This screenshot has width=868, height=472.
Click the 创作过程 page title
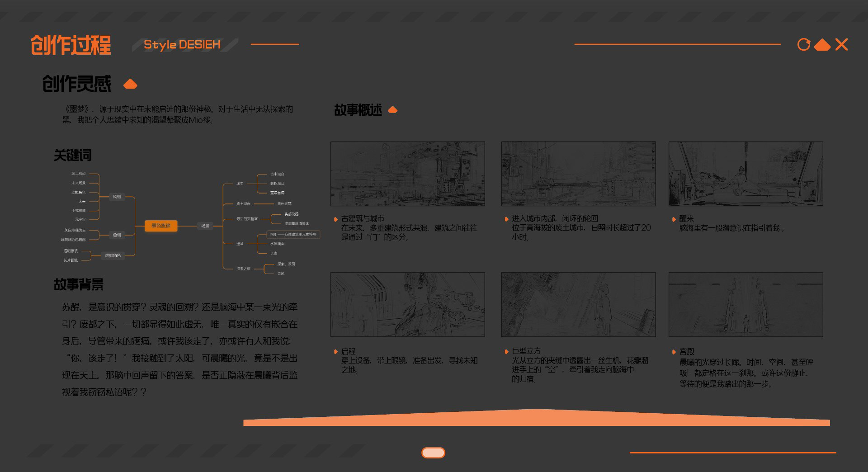pos(71,45)
